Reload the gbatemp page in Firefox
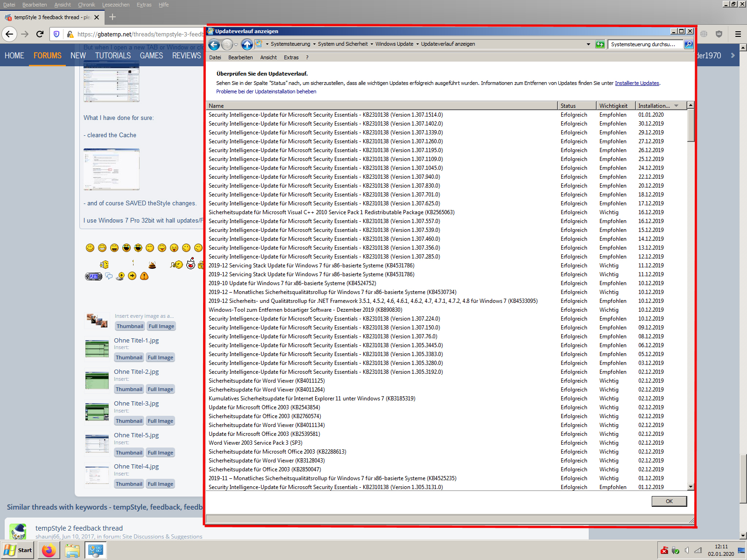 [x=40, y=34]
